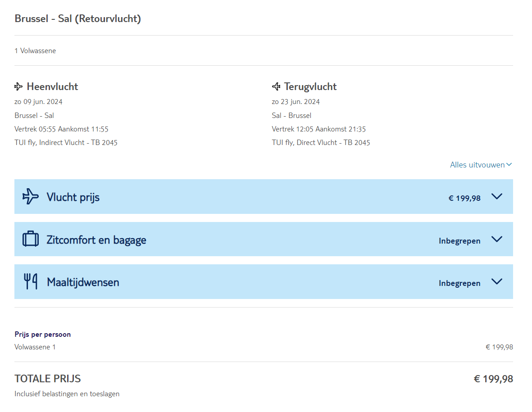
Task: Click the fork and knife Maaltijdwensen icon
Action: 31,282
